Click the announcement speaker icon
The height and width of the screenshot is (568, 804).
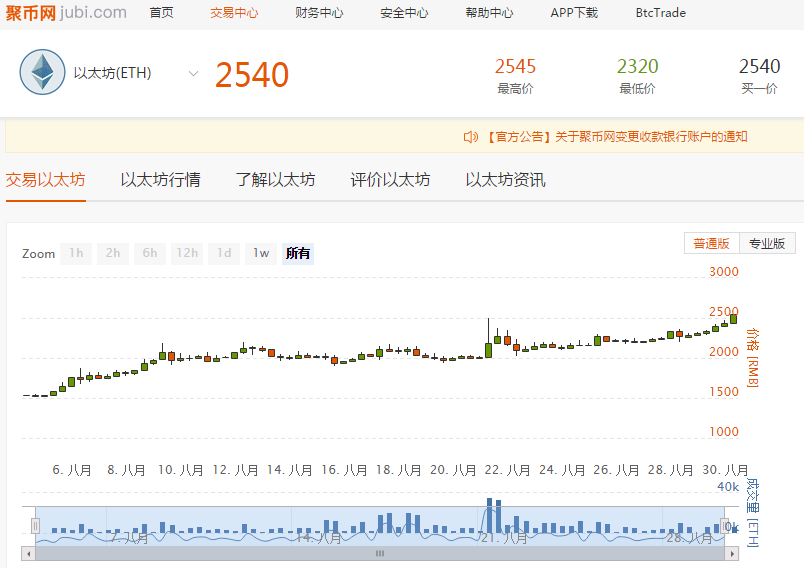point(470,137)
